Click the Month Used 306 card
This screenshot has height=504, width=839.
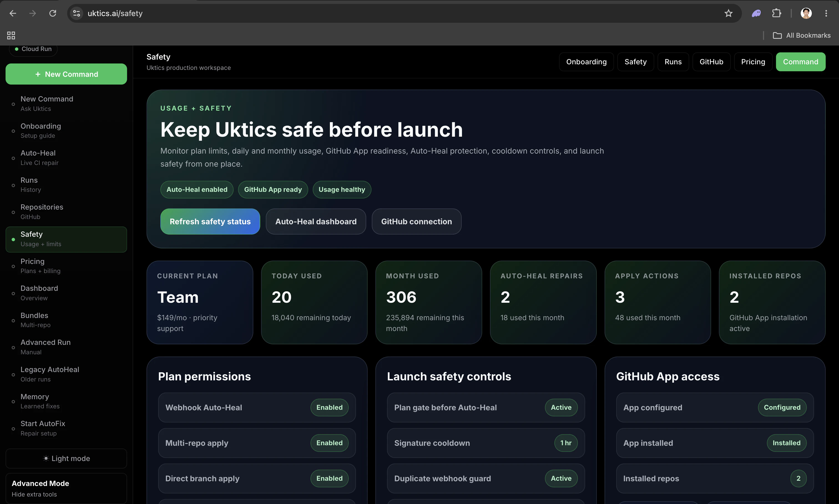click(428, 302)
